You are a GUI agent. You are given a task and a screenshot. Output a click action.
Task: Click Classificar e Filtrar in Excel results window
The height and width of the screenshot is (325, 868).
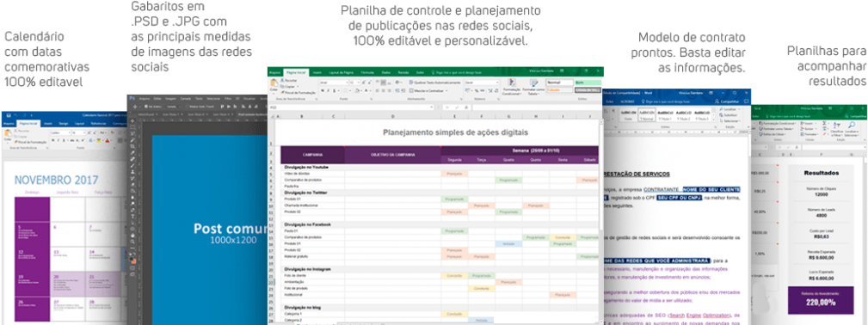(837, 128)
